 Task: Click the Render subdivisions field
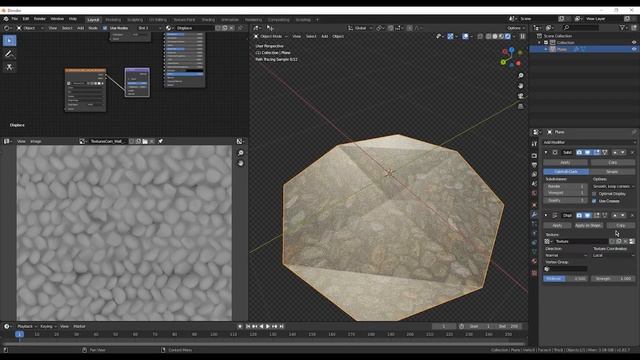[x=565, y=186]
